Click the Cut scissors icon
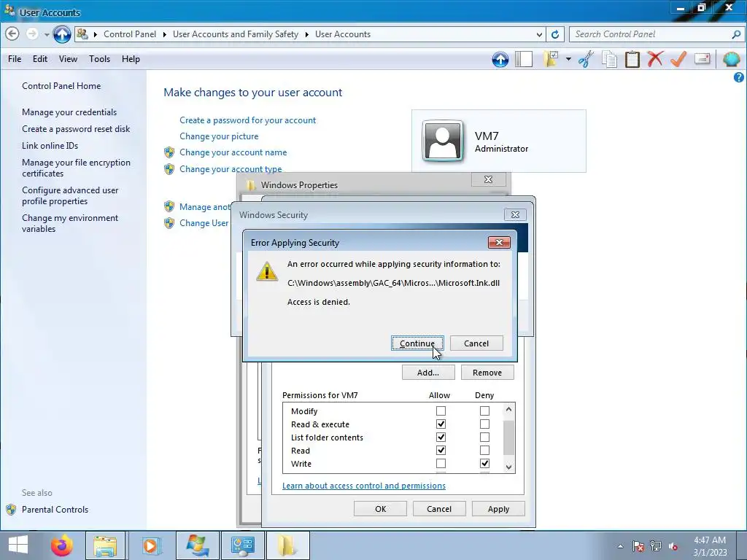 tap(586, 60)
